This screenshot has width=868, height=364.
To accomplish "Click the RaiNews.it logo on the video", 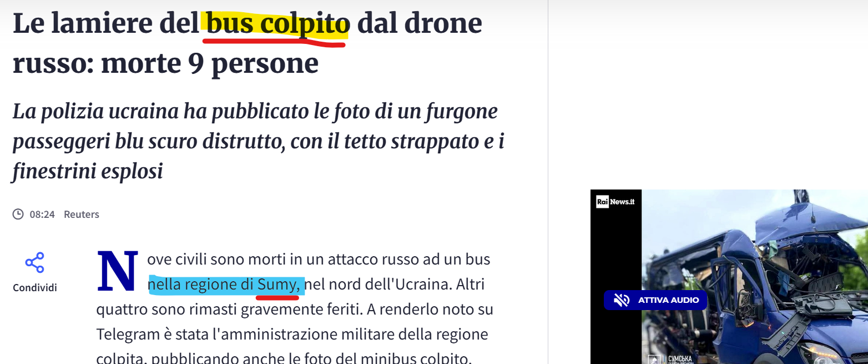I will pyautogui.click(x=615, y=202).
